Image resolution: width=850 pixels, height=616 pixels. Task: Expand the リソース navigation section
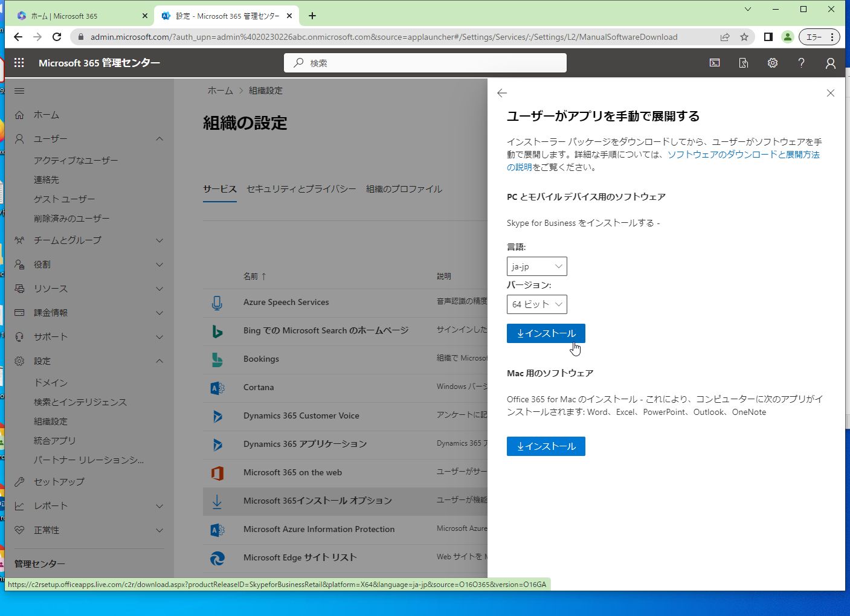click(x=159, y=289)
